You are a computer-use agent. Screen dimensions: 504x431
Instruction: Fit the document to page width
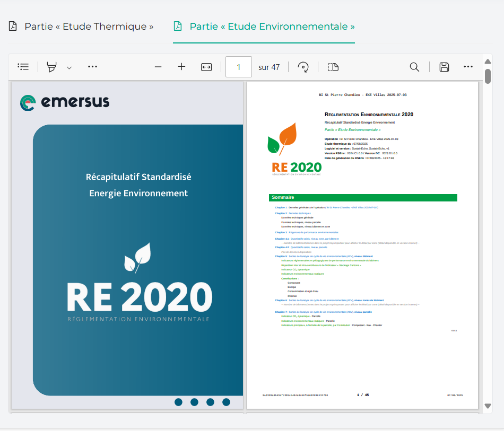pyautogui.click(x=206, y=67)
